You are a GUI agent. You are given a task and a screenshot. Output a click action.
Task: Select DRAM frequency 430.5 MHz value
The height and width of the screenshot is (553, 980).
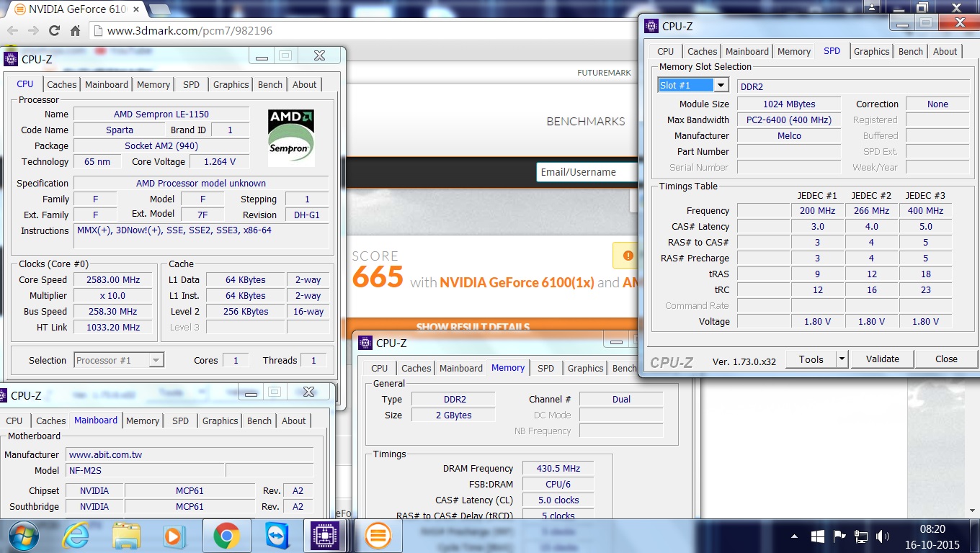tap(558, 468)
